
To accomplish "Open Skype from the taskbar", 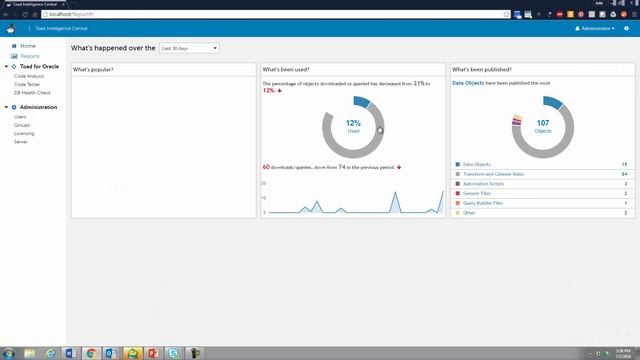I will [173, 353].
